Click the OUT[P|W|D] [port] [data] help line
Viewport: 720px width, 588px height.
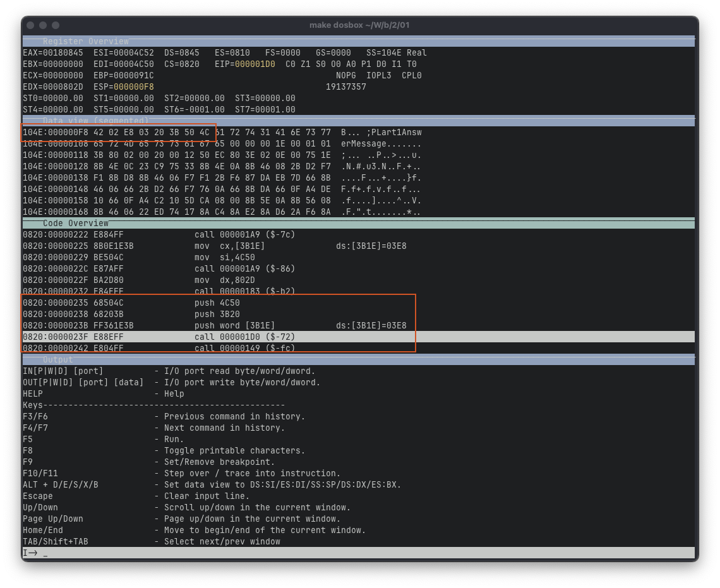(171, 382)
